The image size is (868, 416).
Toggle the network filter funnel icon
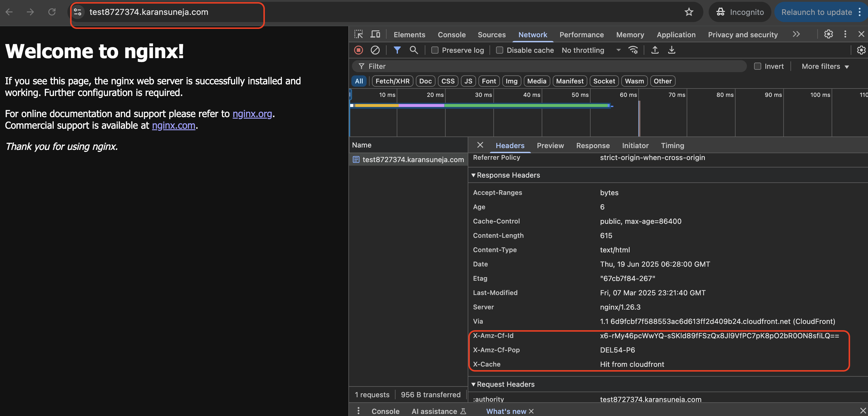397,50
